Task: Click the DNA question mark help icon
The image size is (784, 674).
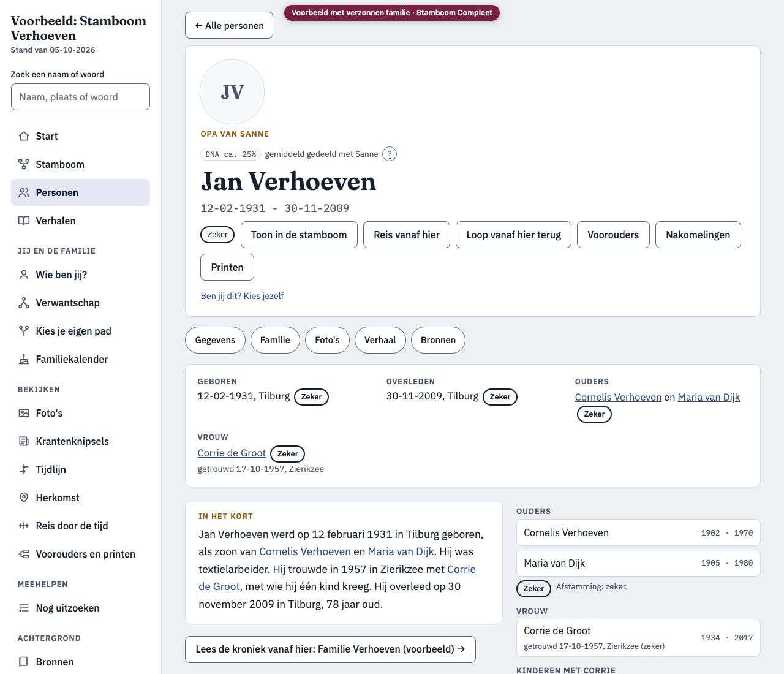Action: click(390, 154)
